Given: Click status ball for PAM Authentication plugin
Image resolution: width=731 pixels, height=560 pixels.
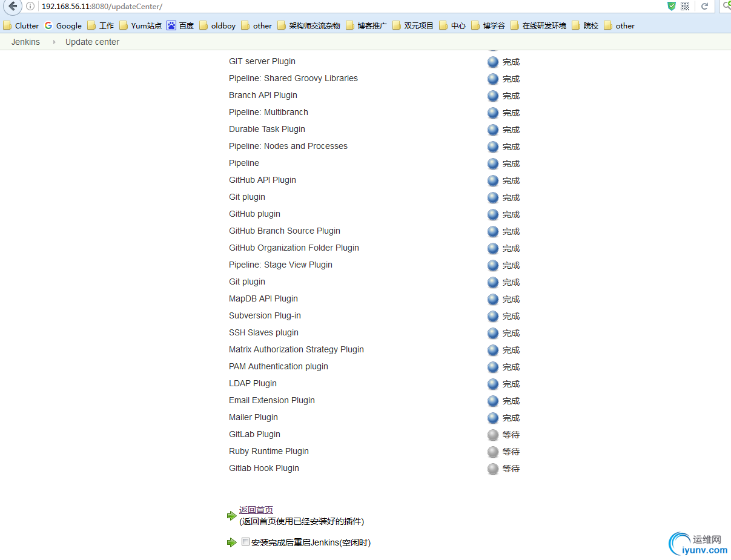Looking at the screenshot, I should [x=493, y=367].
